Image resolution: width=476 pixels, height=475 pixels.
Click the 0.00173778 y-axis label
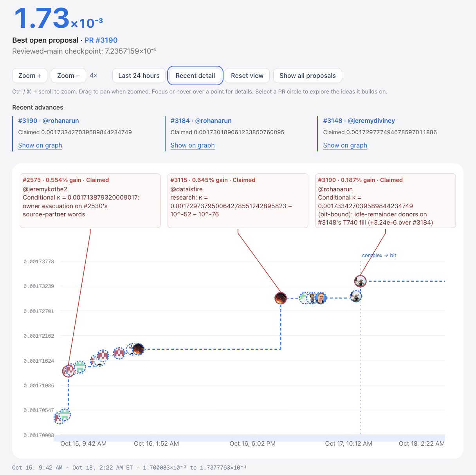39,261
